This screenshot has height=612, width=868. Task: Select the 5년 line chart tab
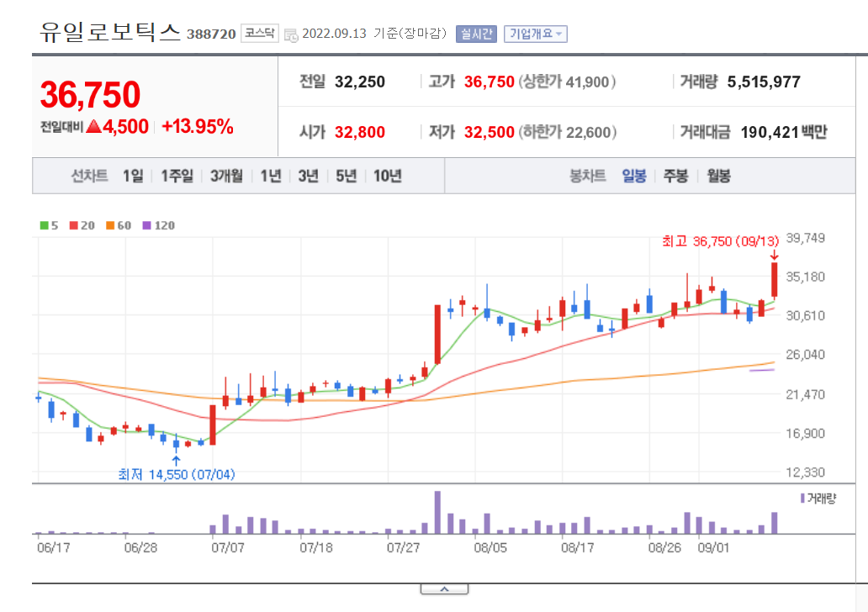(x=346, y=176)
